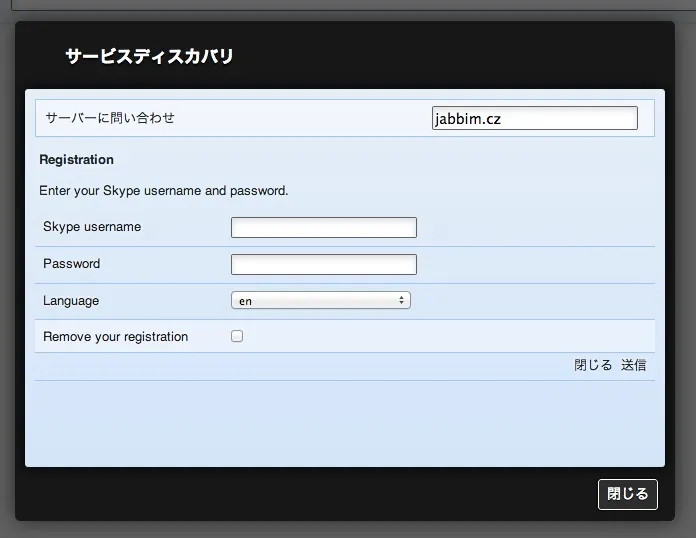Open the Language dropdown set to en
The width and height of the screenshot is (696, 538).
(x=320, y=301)
